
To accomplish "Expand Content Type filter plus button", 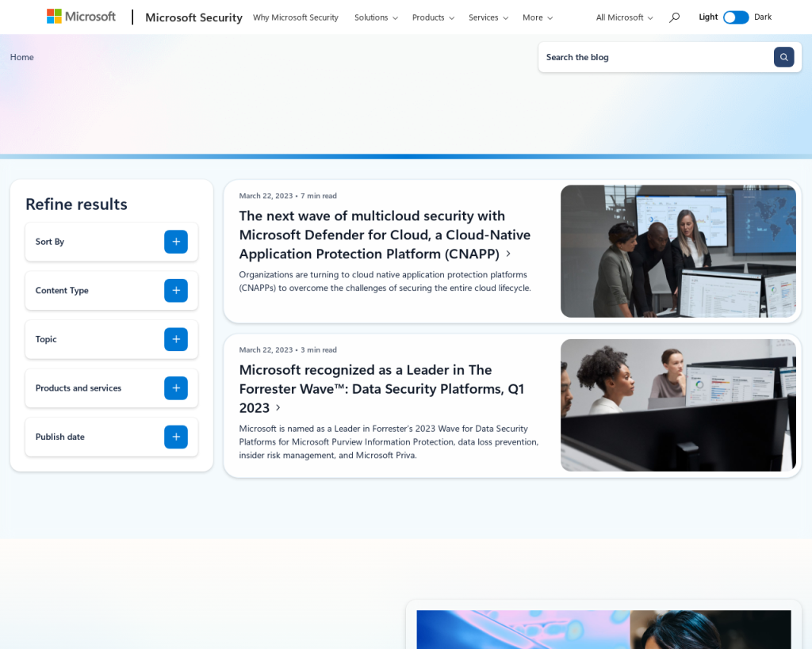I will 176,290.
